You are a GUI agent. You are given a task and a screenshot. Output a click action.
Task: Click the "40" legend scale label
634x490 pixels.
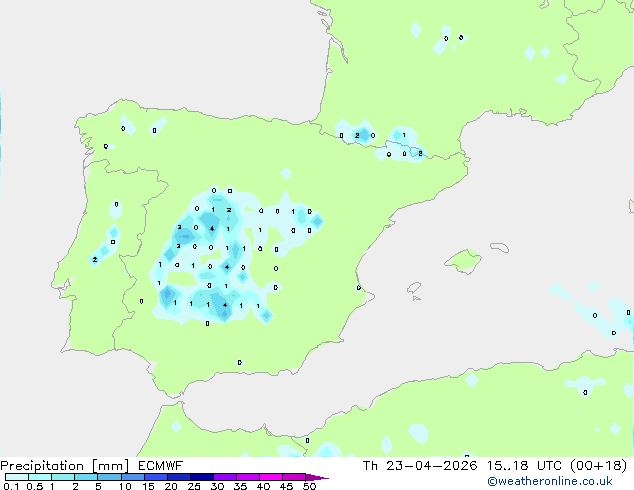tap(263, 486)
